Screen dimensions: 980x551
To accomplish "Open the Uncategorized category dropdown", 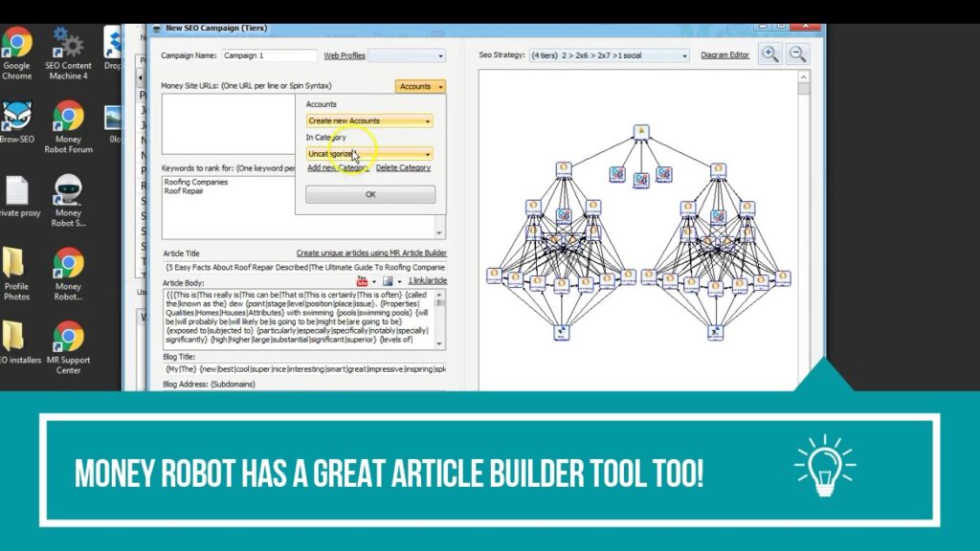I will pyautogui.click(x=368, y=154).
